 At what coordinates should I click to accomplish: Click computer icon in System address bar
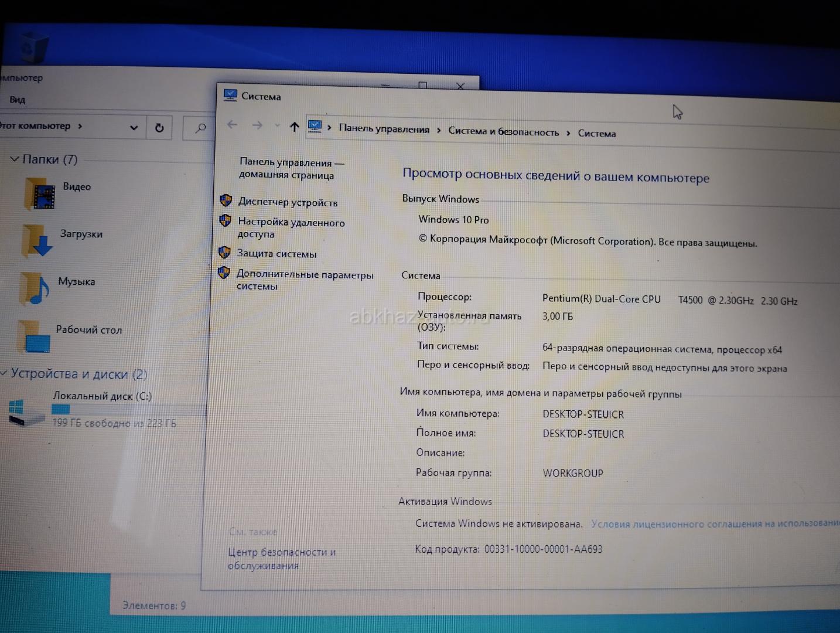(x=315, y=127)
